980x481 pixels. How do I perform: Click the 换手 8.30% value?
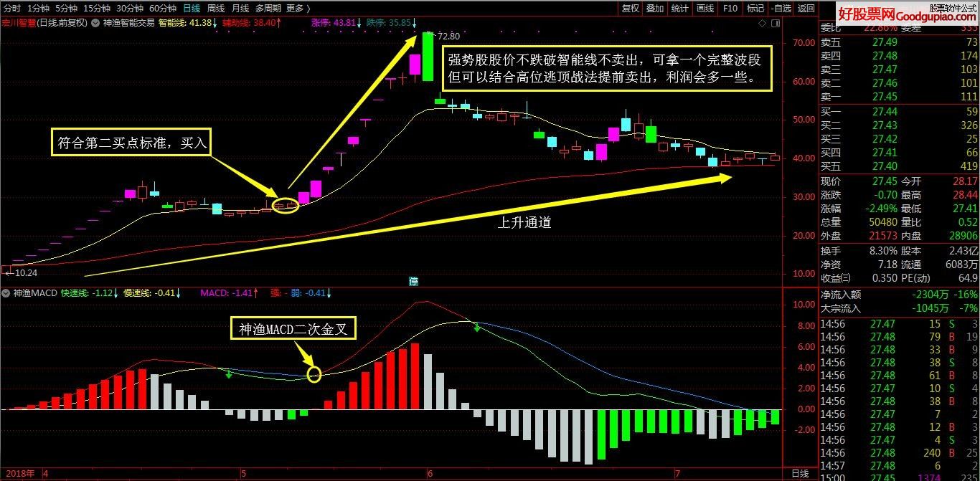(x=882, y=251)
